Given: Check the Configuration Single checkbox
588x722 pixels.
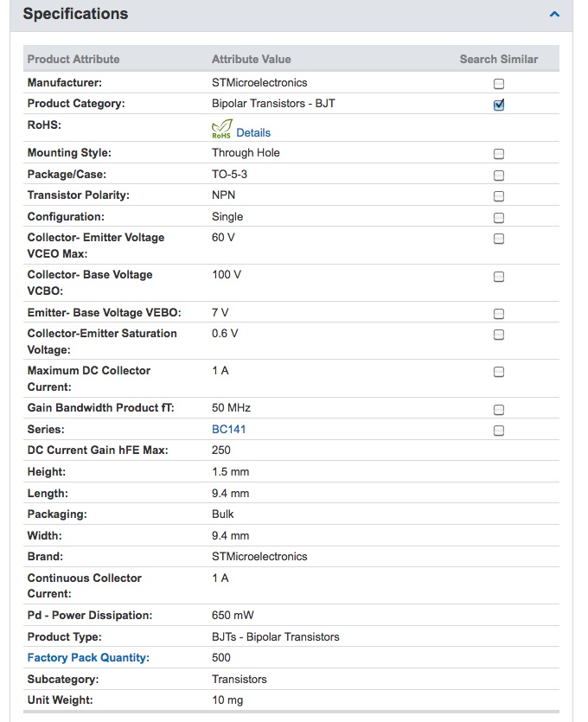Looking at the screenshot, I should pyautogui.click(x=499, y=218).
